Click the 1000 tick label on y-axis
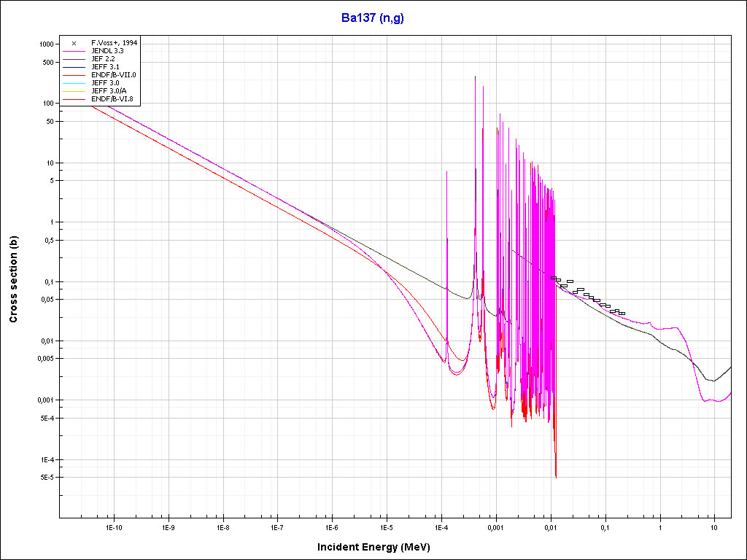Viewport: 747px width, 560px height. [47, 44]
